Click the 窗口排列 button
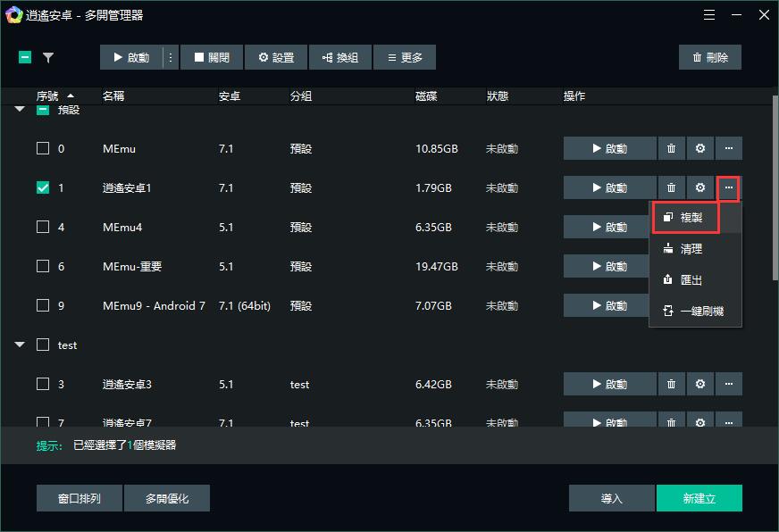Screen dimensions: 779x532 (x=80, y=499)
